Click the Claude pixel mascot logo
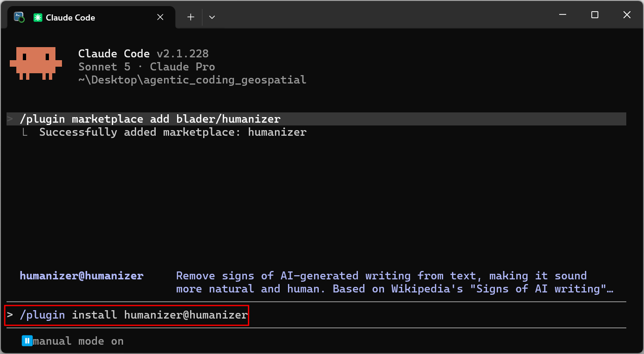This screenshot has width=644, height=354. (36, 63)
